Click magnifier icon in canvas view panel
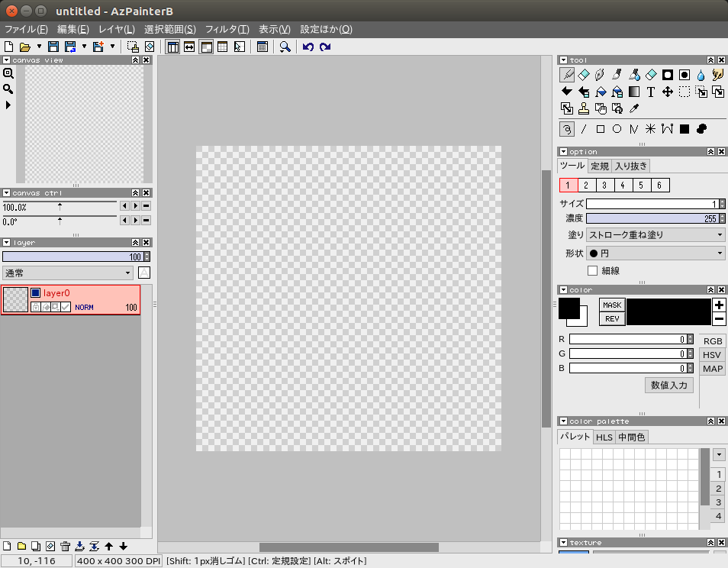This screenshot has height=568, width=728. pos(8,89)
